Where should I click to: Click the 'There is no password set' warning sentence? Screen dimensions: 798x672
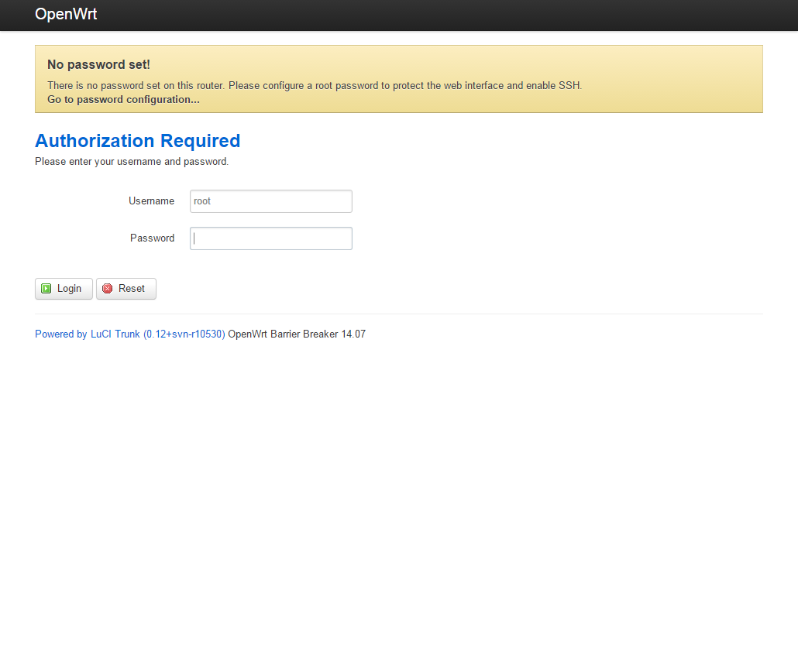point(315,85)
